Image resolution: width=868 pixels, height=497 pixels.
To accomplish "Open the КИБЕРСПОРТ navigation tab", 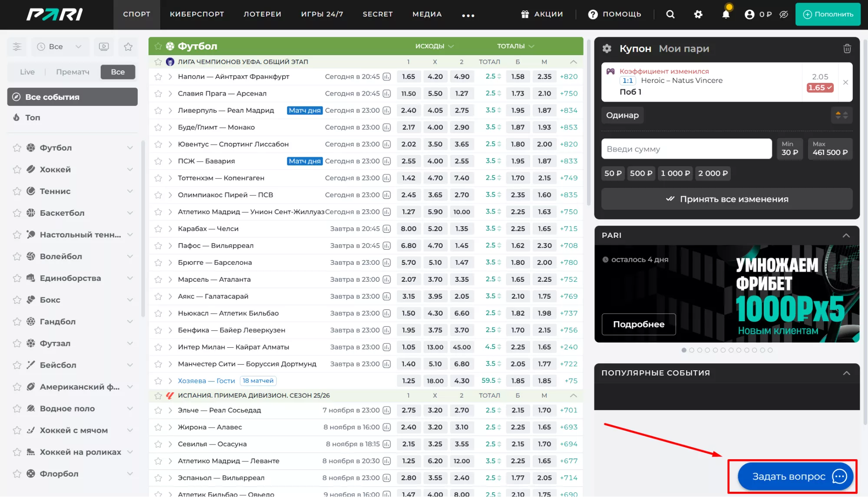I will coord(197,14).
